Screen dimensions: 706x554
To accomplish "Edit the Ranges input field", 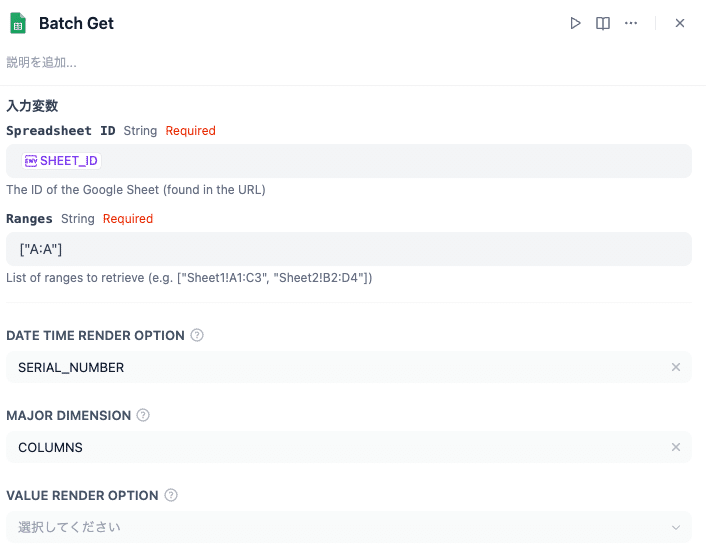I will [x=348, y=249].
